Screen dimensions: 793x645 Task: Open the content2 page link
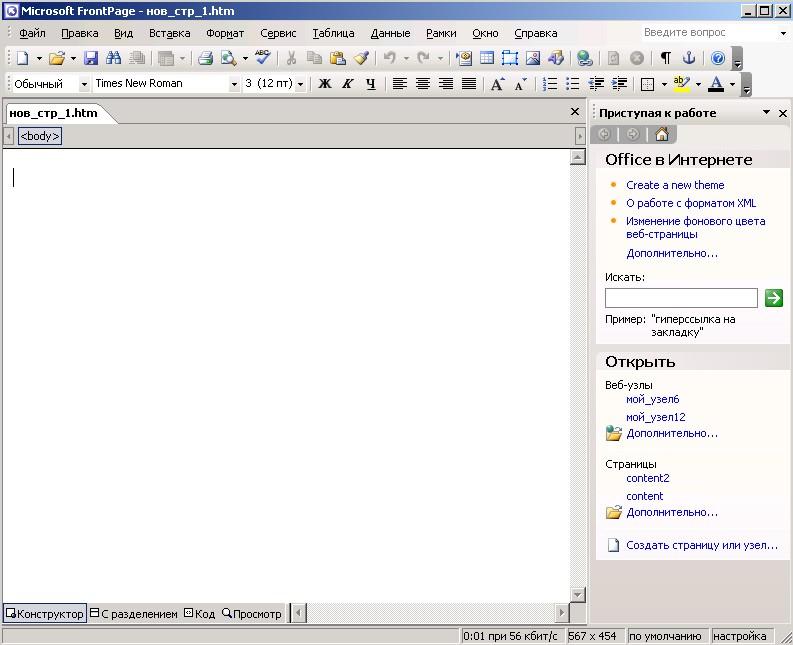point(647,478)
